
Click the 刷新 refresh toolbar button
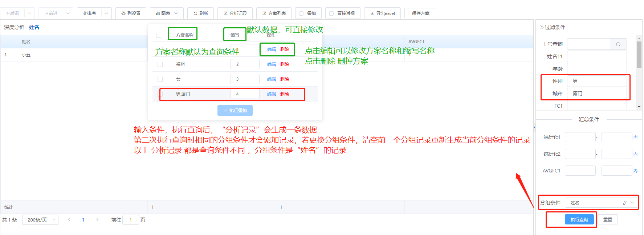coord(200,13)
